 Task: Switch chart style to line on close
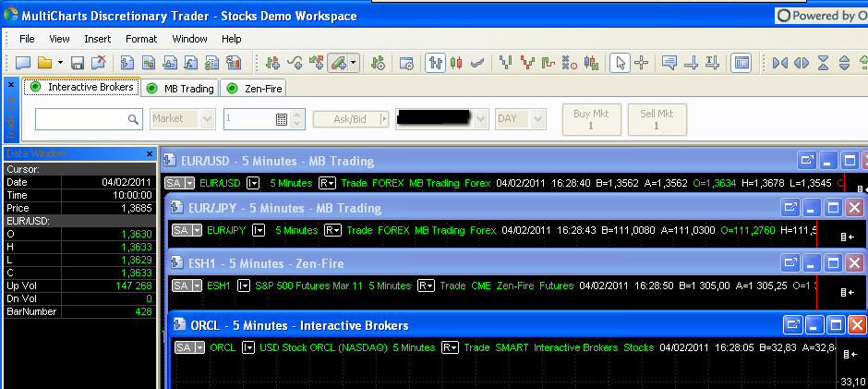tap(477, 63)
